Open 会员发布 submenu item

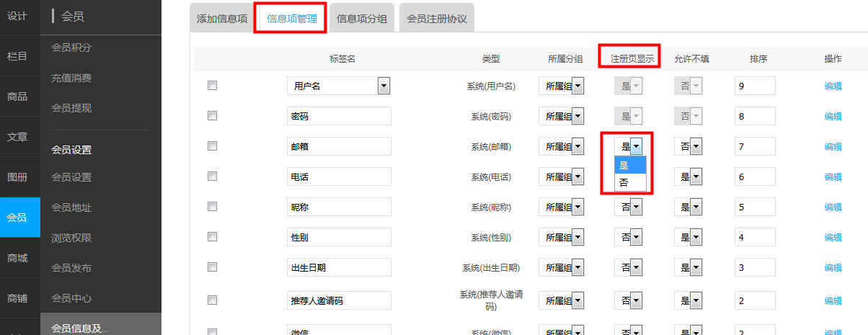pyautogui.click(x=71, y=268)
